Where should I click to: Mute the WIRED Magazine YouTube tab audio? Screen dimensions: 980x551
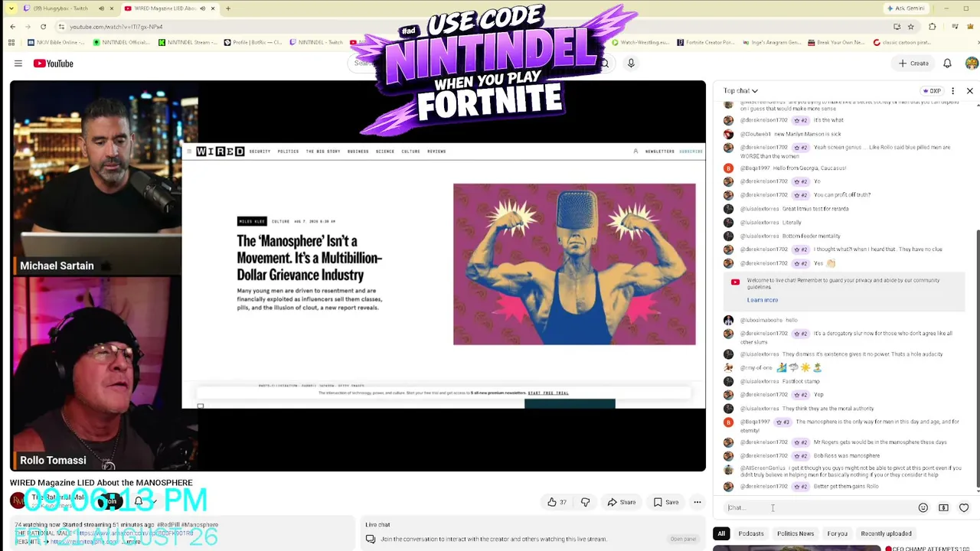202,8
